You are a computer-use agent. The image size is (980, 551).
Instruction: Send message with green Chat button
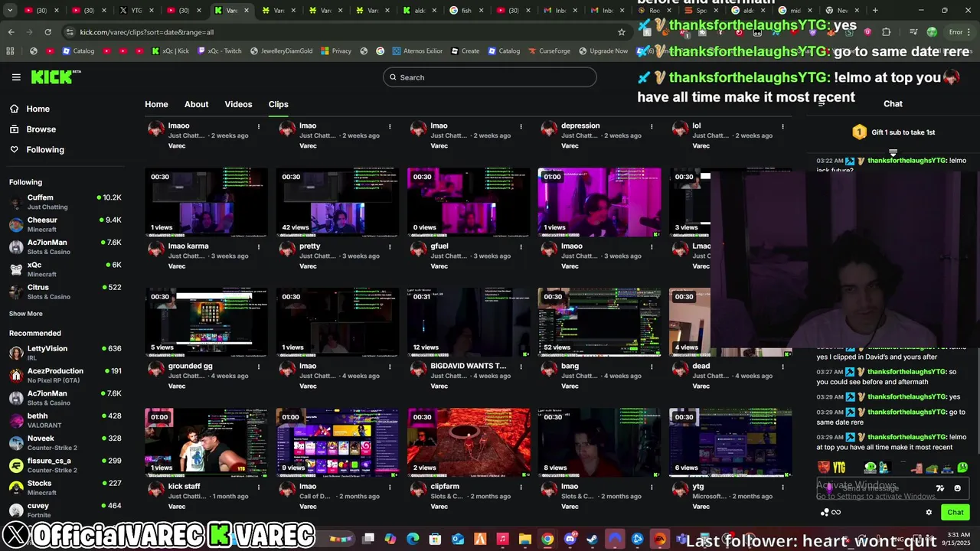tap(955, 512)
